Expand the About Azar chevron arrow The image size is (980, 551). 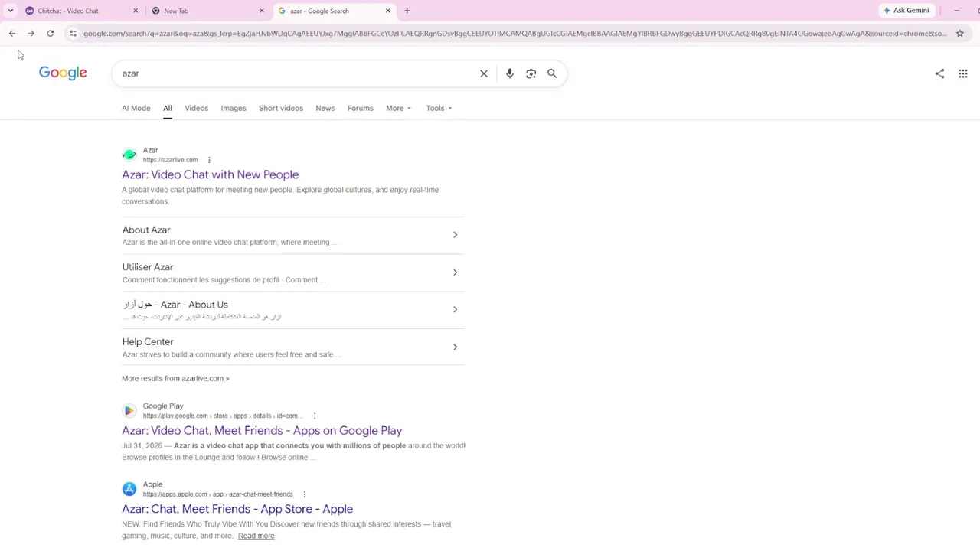[x=455, y=235]
